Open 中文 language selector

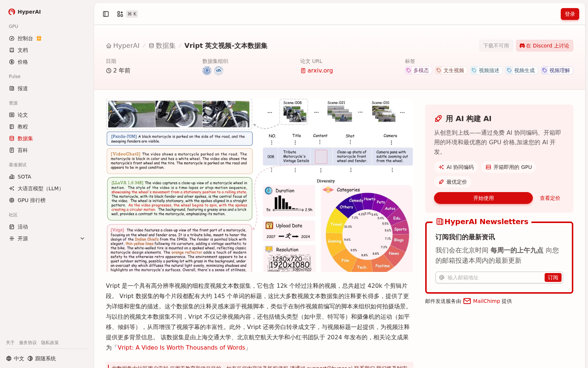tap(15, 358)
